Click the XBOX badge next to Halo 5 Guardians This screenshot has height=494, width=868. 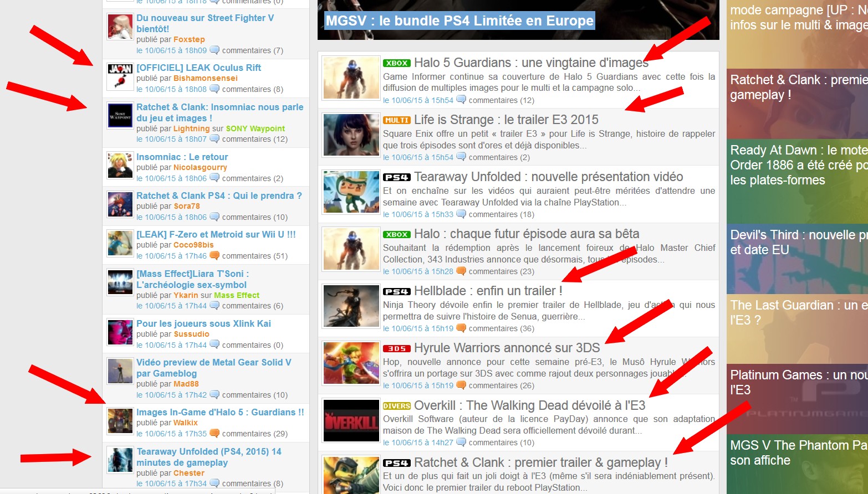[396, 63]
